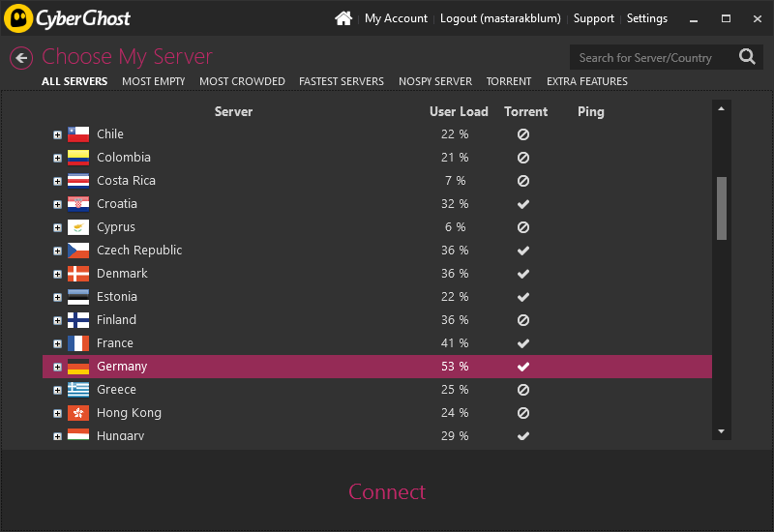
Task: Select the Finland flag icon
Action: [78, 320]
